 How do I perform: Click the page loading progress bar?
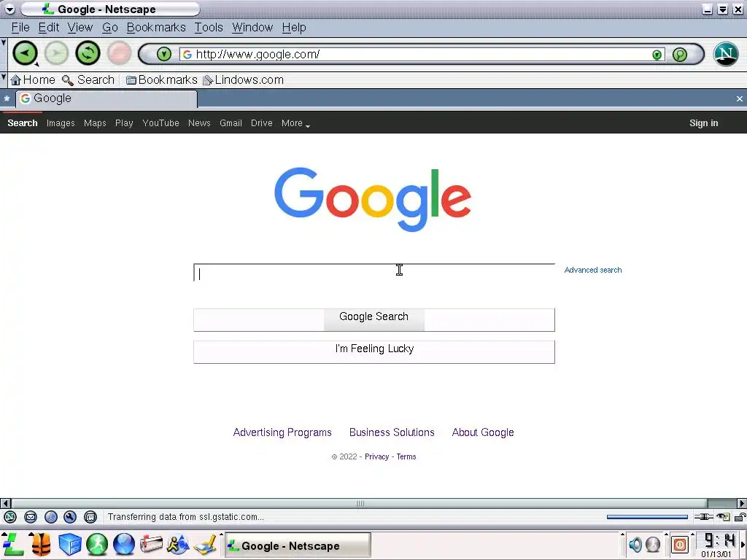tap(647, 517)
